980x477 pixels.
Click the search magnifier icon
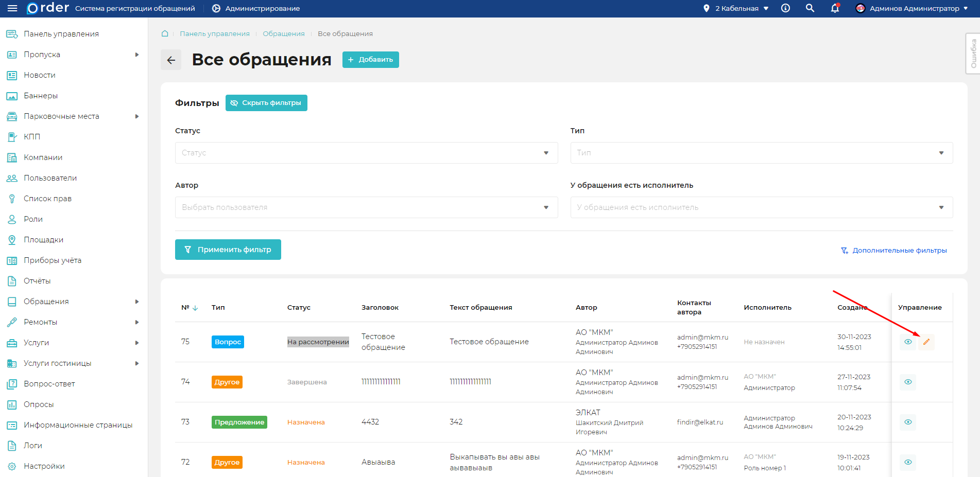(810, 8)
